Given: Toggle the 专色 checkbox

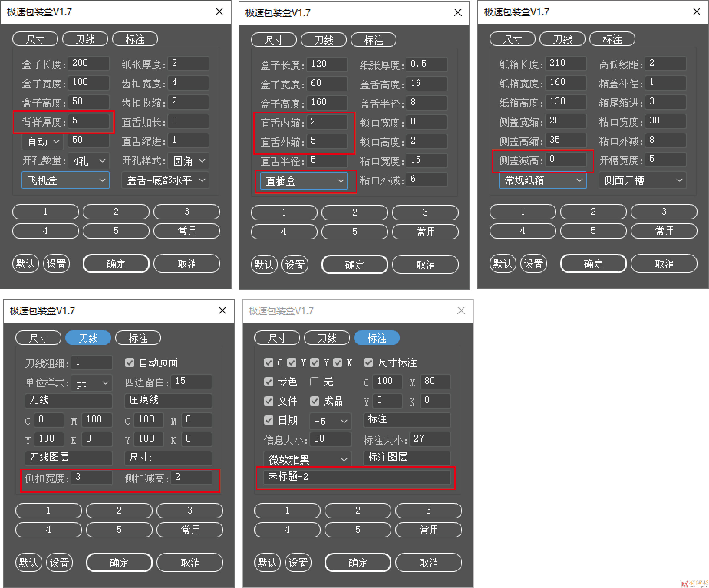Looking at the screenshot, I should [x=269, y=382].
